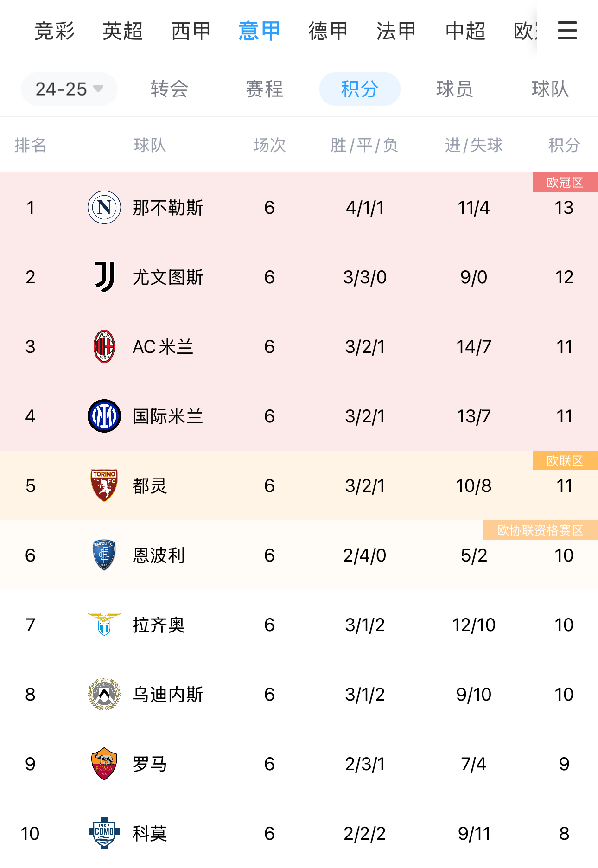Click the AC Milan crest
598x868 pixels.
104,346
